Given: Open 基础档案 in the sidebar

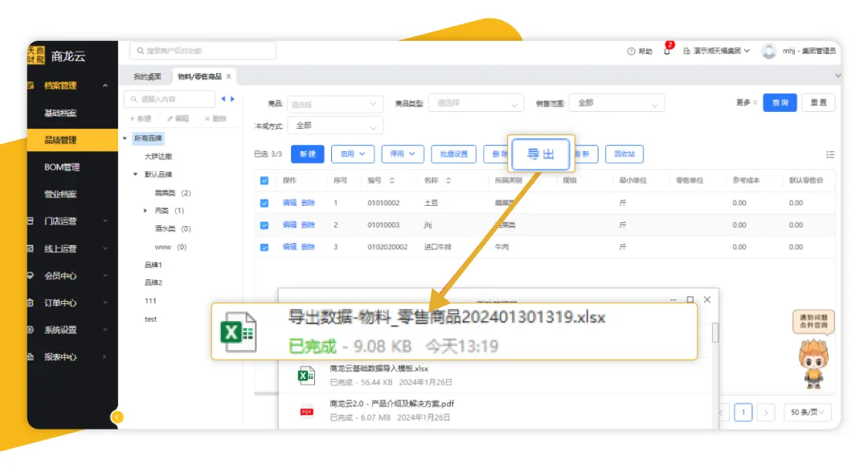Looking at the screenshot, I should (72, 113).
